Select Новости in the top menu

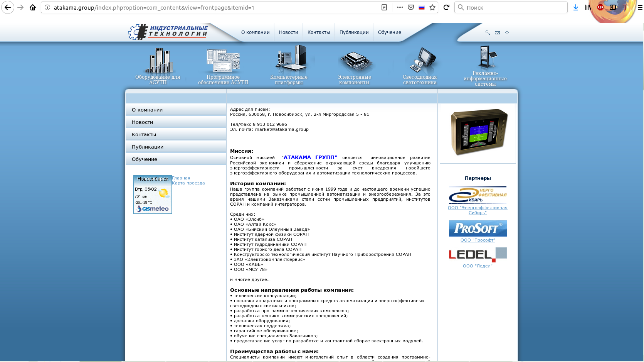click(289, 32)
